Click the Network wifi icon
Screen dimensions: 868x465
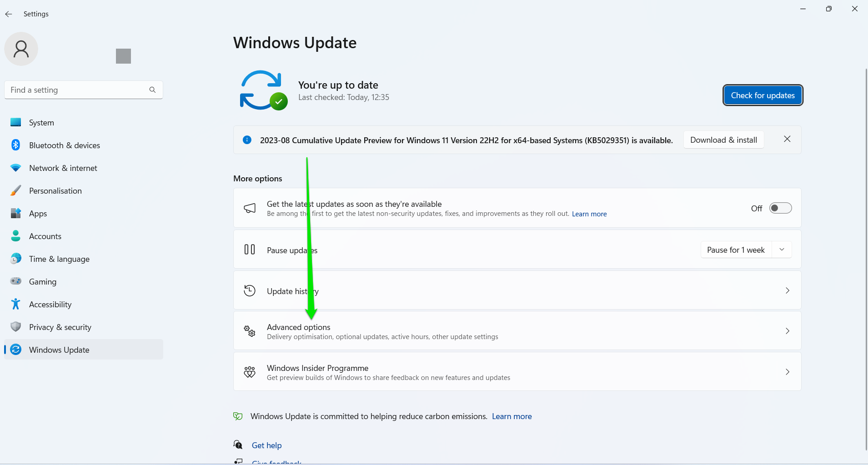pyautogui.click(x=16, y=168)
